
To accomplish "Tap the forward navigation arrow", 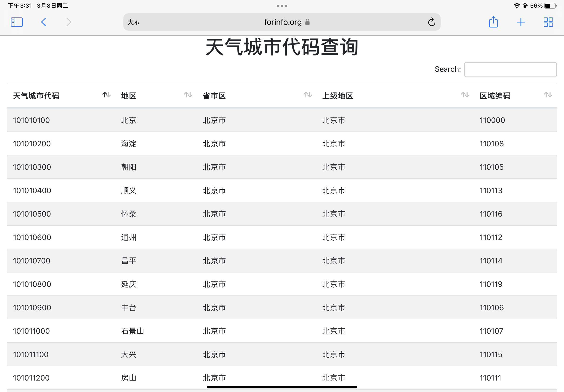I will (x=69, y=22).
